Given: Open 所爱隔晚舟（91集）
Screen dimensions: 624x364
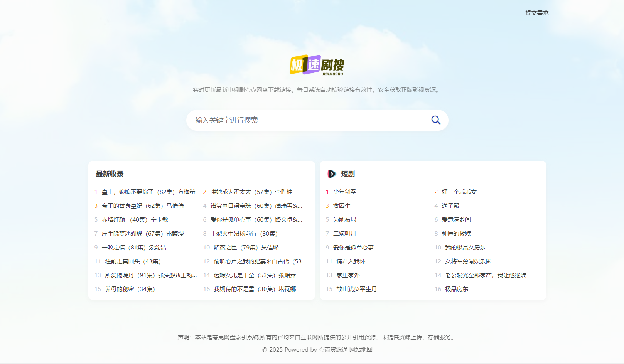Looking at the screenshot, I should pos(151,275).
